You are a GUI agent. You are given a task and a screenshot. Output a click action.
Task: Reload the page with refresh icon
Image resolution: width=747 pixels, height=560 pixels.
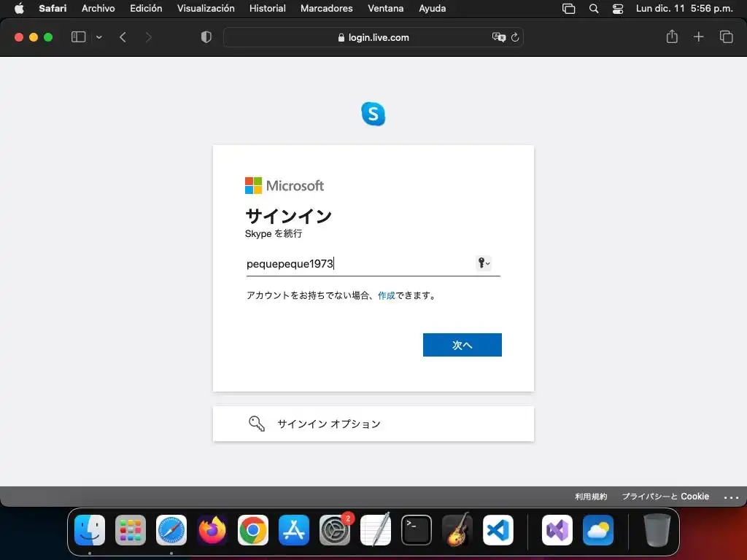click(x=515, y=37)
